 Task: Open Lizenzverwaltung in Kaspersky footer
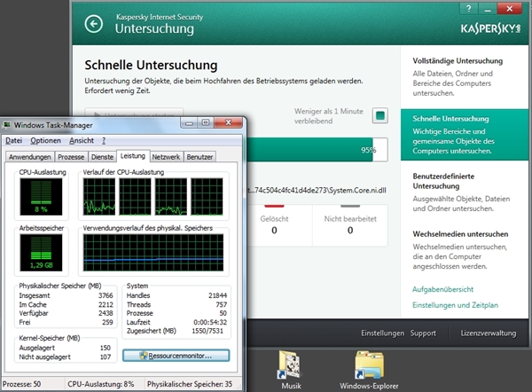pos(489,333)
